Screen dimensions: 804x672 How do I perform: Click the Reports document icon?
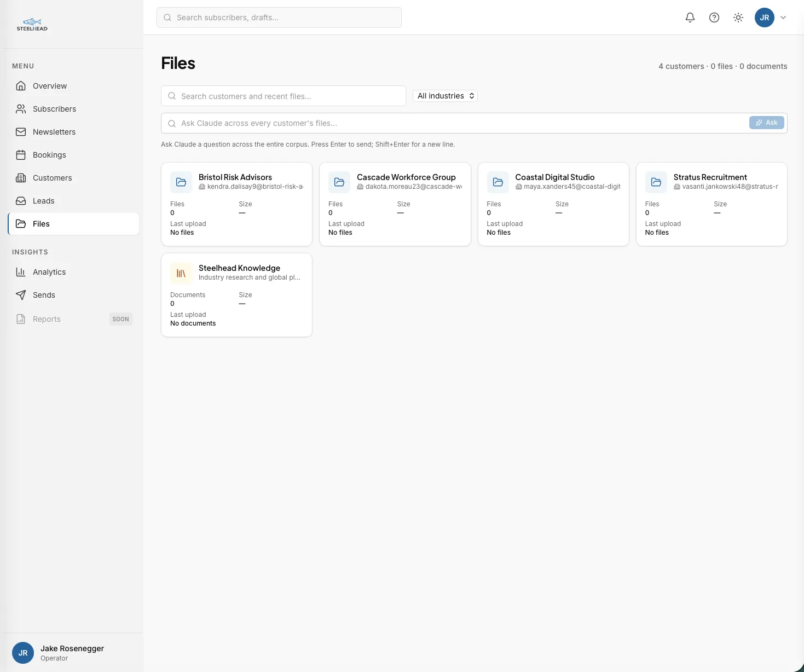(21, 319)
